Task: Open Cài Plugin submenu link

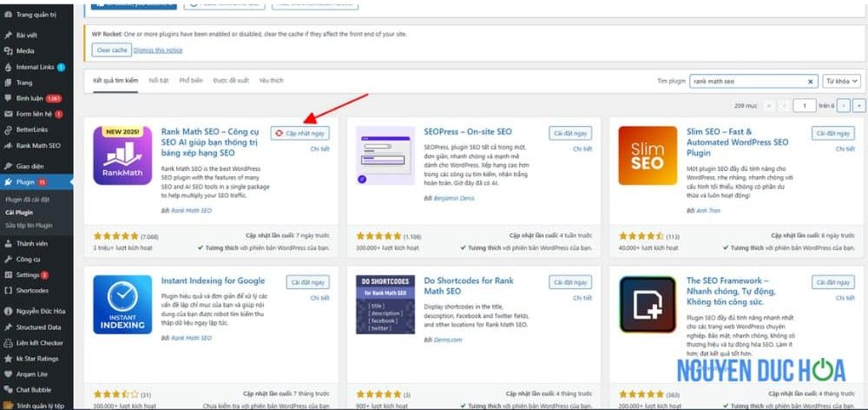Action: click(x=19, y=212)
